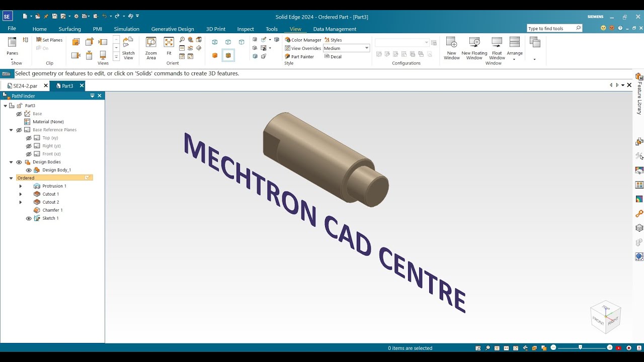Click the orientation view cube

click(606, 318)
